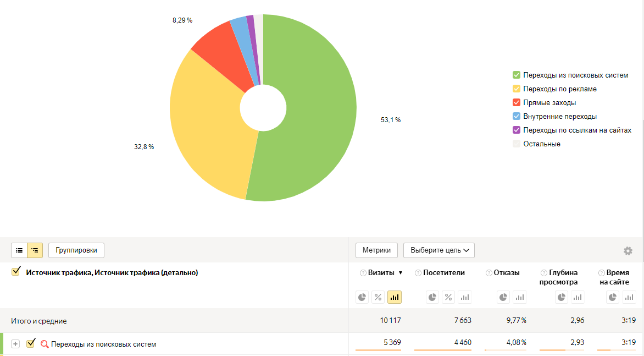Viewport: 644px width, 356px height.
Task: Open help icon next to Глубина просмотра
Action: pyautogui.click(x=544, y=273)
